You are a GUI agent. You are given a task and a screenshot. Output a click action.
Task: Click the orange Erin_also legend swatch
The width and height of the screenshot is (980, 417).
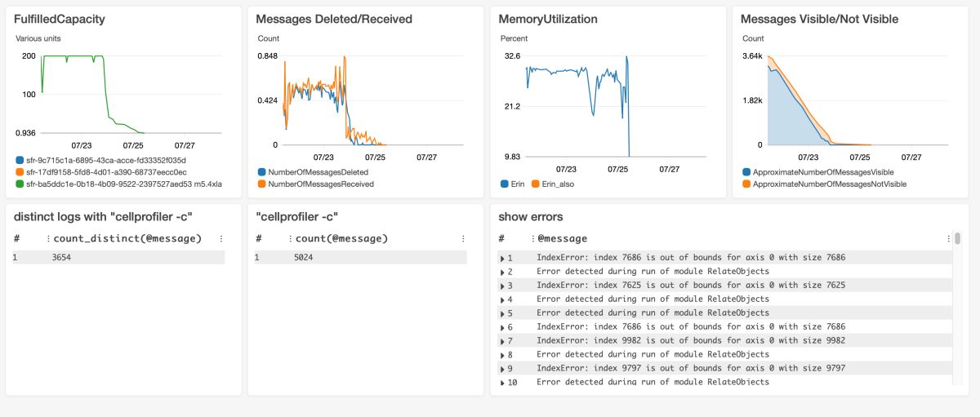coord(536,184)
